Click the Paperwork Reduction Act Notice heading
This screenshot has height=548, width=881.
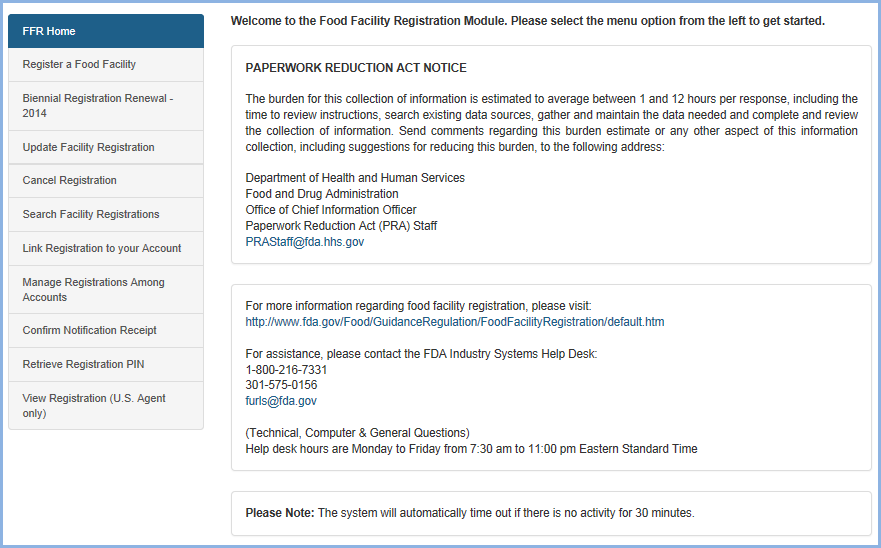356,68
